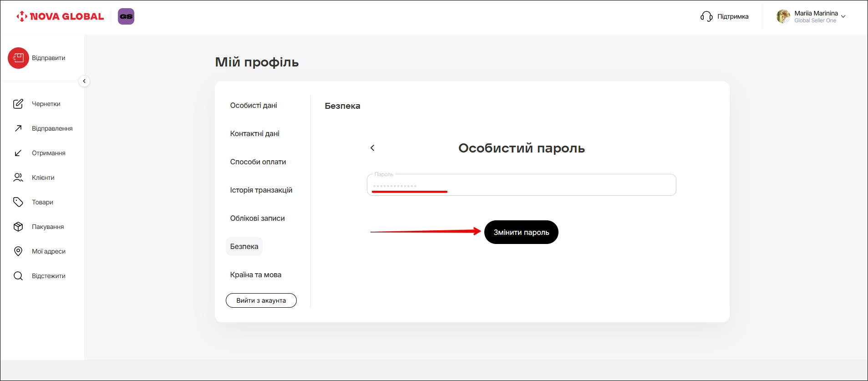868x381 pixels.
Task: Select Країна та мова section
Action: (256, 274)
